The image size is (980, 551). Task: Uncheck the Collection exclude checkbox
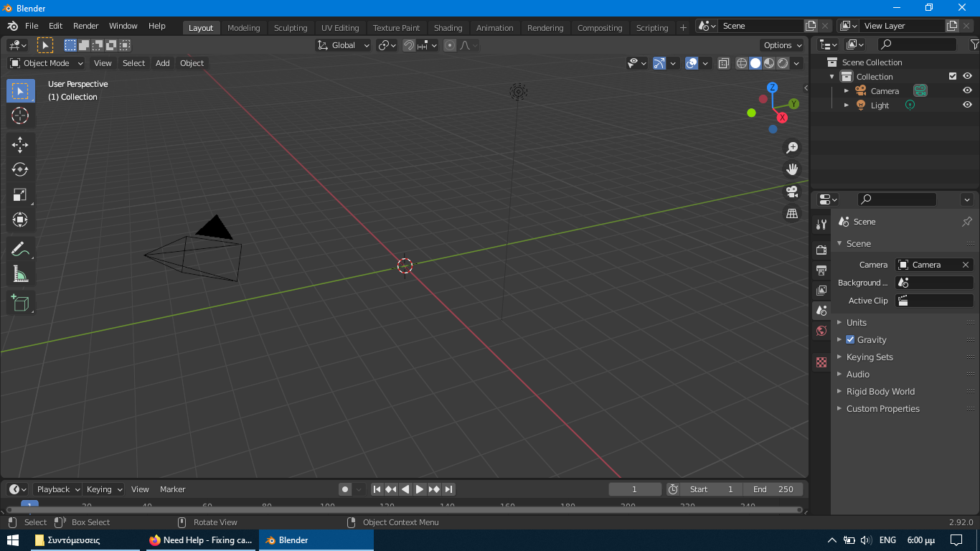[953, 76]
